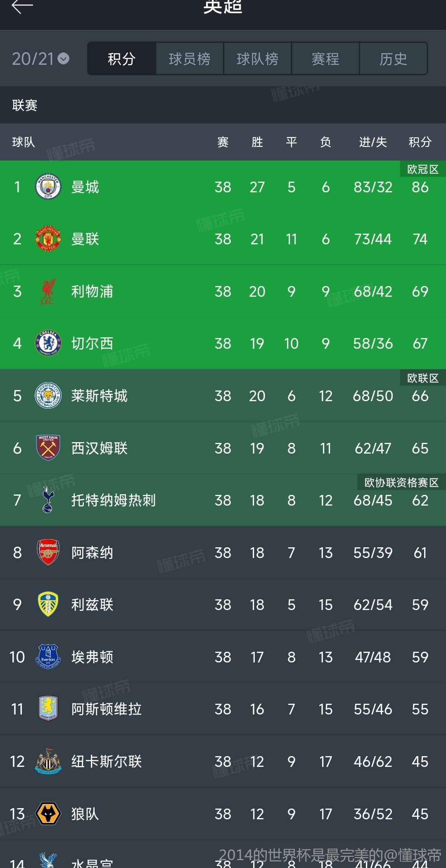The image size is (446, 868).
Task: Select the 积分 tab
Action: pyautogui.click(x=122, y=59)
